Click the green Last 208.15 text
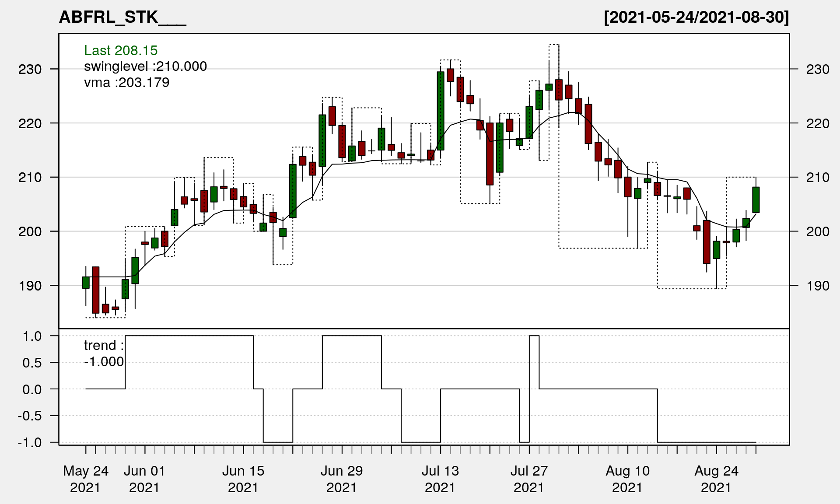 (x=121, y=51)
